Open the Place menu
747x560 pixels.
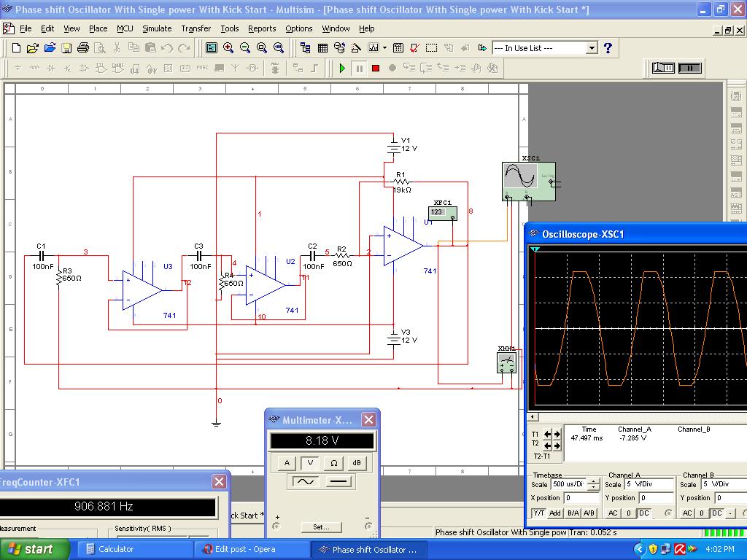tap(98, 28)
